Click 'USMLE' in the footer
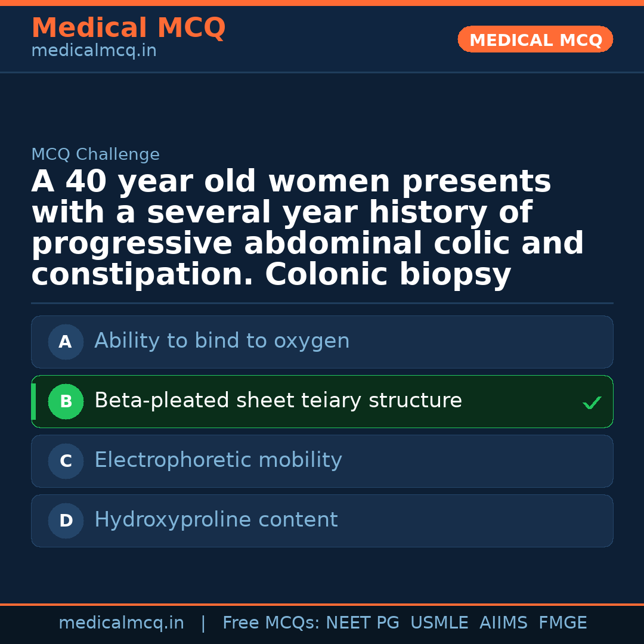644x644 pixels. (x=439, y=623)
